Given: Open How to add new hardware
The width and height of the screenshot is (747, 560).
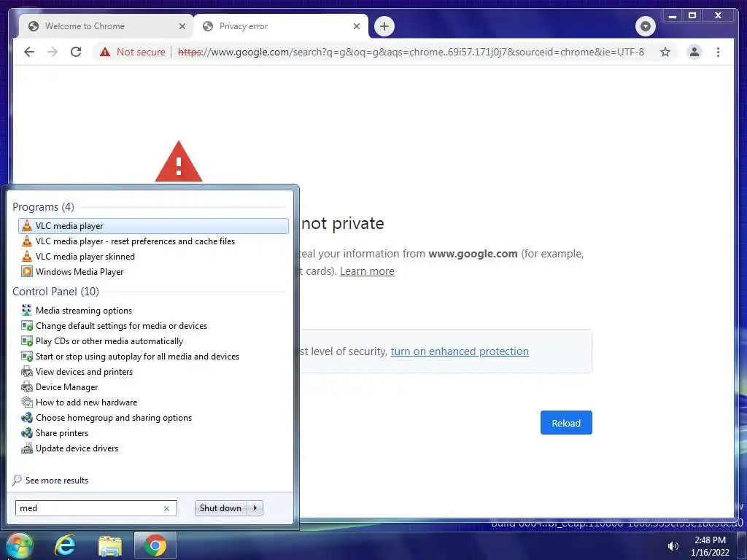Looking at the screenshot, I should tap(153, 402).
